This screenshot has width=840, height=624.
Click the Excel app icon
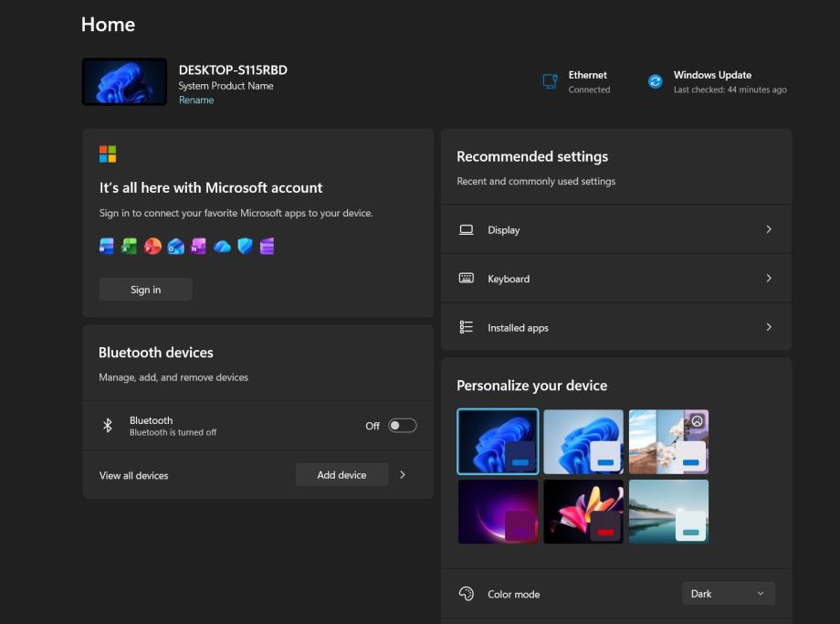(x=130, y=246)
